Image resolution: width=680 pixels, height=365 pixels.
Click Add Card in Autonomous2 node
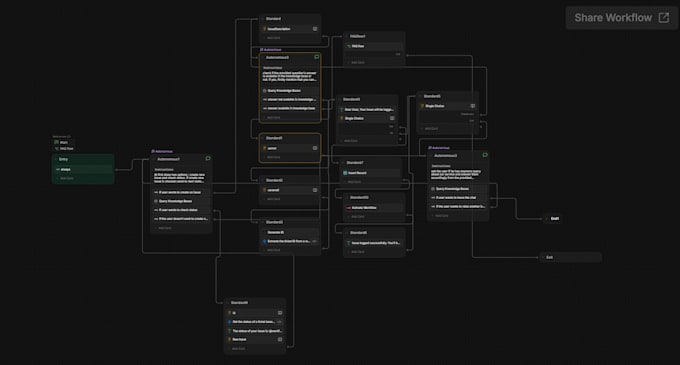(x=273, y=117)
